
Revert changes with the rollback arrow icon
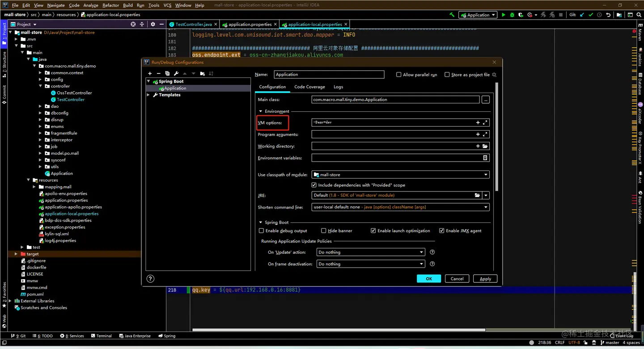coord(608,15)
